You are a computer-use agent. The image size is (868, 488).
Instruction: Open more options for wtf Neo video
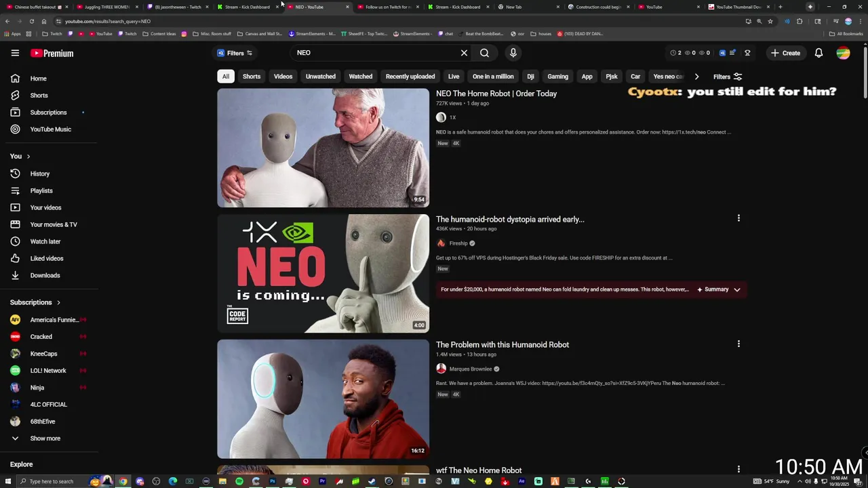(738, 469)
